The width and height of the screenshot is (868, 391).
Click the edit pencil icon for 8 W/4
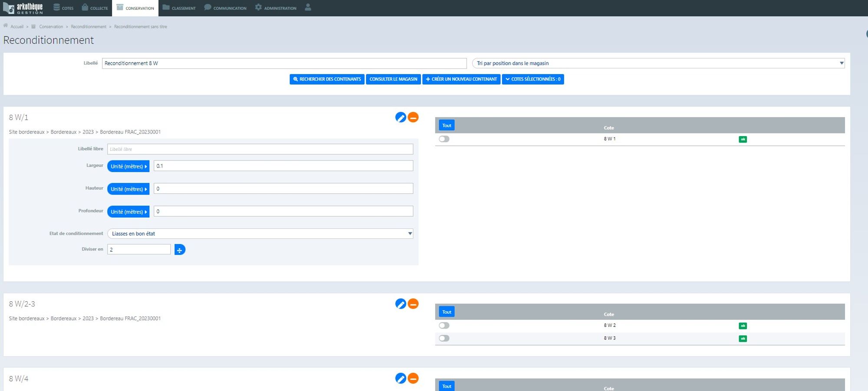pos(400,378)
